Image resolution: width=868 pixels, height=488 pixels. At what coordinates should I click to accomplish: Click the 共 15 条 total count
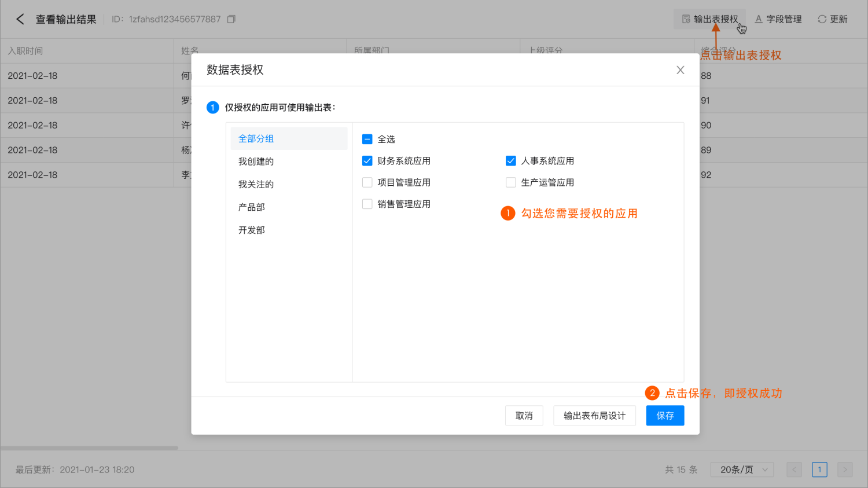click(681, 469)
